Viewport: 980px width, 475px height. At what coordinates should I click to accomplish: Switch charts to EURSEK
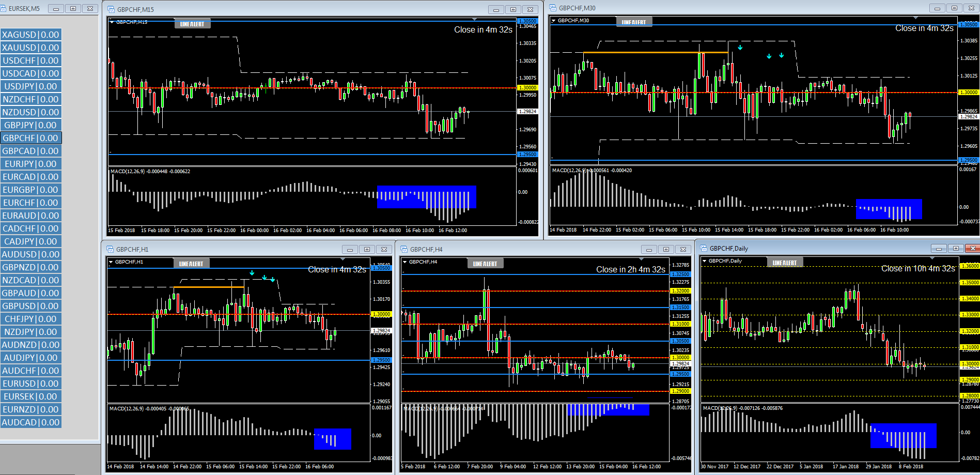[x=31, y=396]
